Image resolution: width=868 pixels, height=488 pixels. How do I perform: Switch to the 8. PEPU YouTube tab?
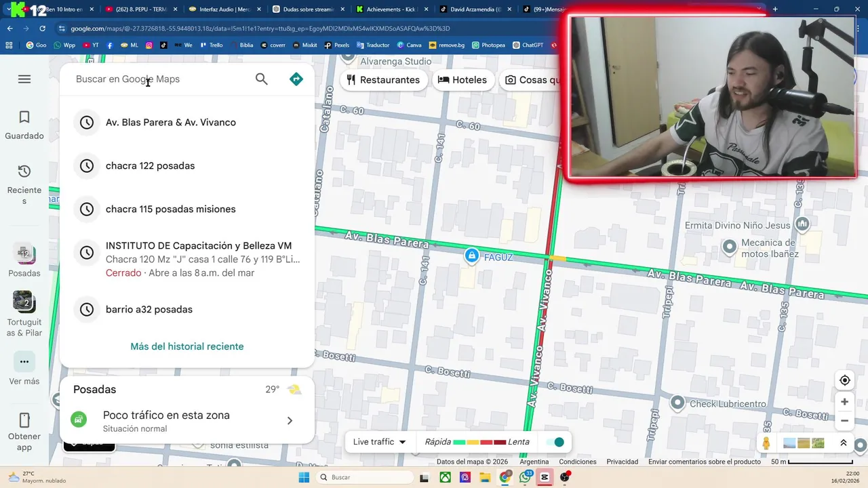click(141, 9)
